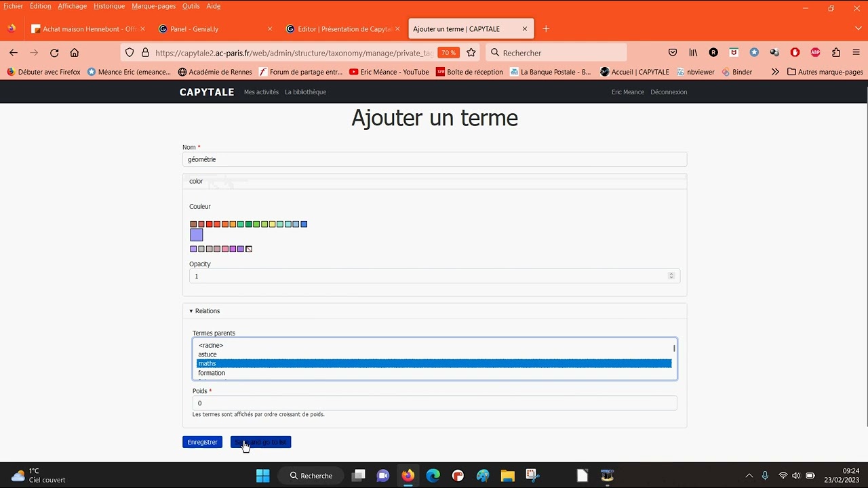Pick the yellow color swatch
The image size is (868, 488).
[272, 224]
